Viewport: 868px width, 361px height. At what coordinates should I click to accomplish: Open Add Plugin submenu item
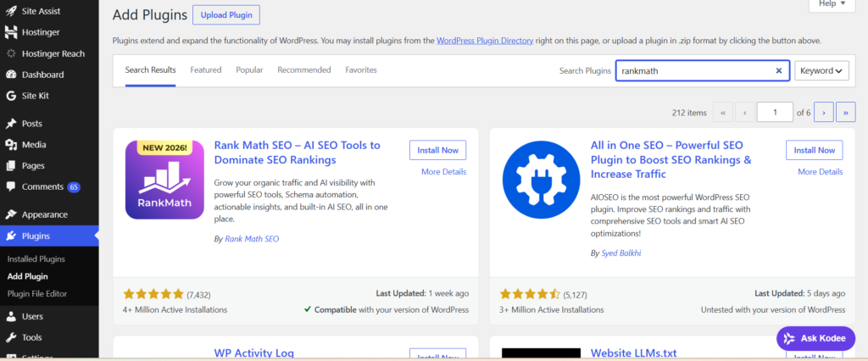(x=28, y=276)
